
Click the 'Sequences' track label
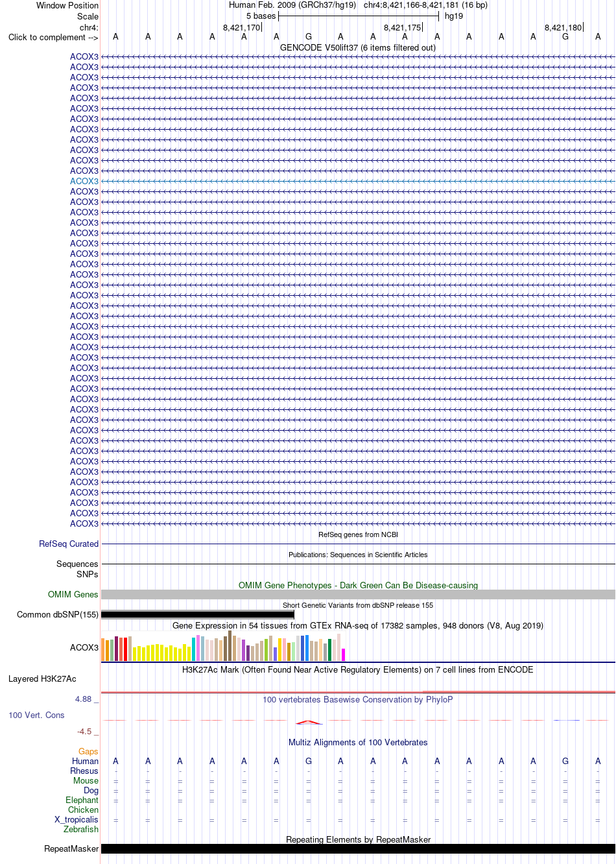point(77,564)
